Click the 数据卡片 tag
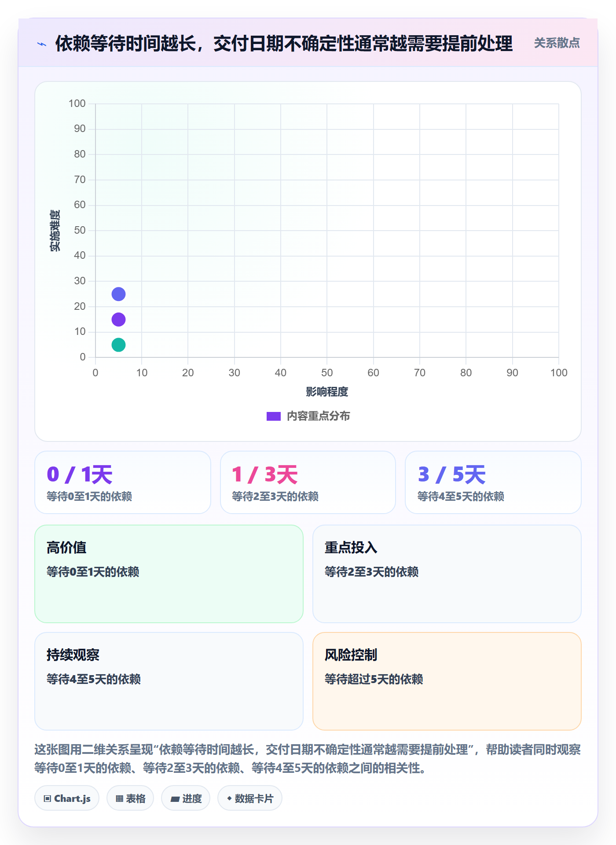 pos(250,798)
